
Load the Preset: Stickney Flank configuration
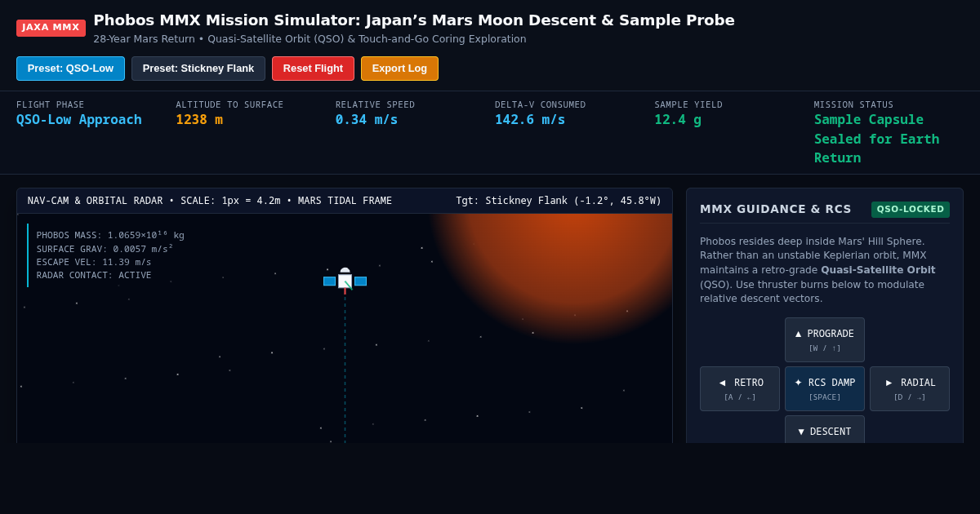tap(198, 69)
